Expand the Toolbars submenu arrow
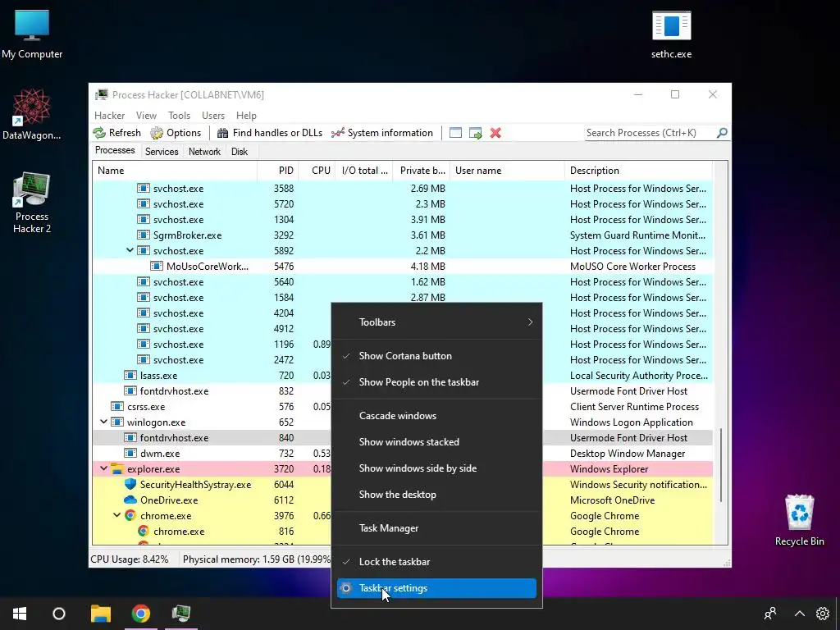840x630 pixels. click(530, 322)
